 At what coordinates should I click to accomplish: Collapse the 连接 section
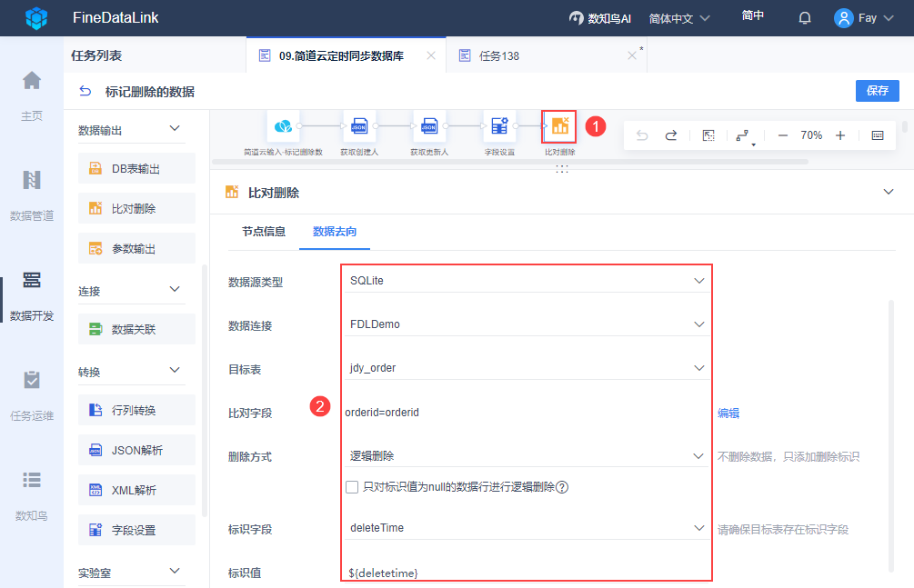click(x=175, y=289)
